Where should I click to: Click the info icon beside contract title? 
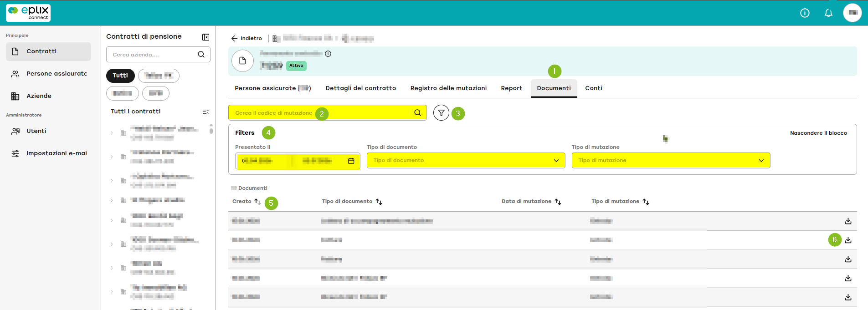point(328,54)
